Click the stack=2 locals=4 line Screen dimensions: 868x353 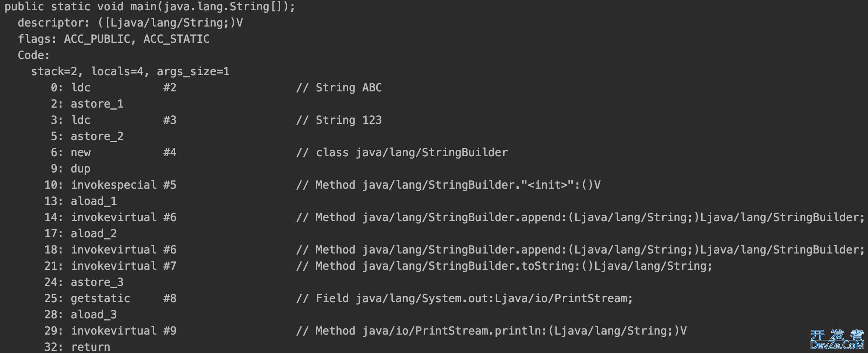[x=130, y=71]
